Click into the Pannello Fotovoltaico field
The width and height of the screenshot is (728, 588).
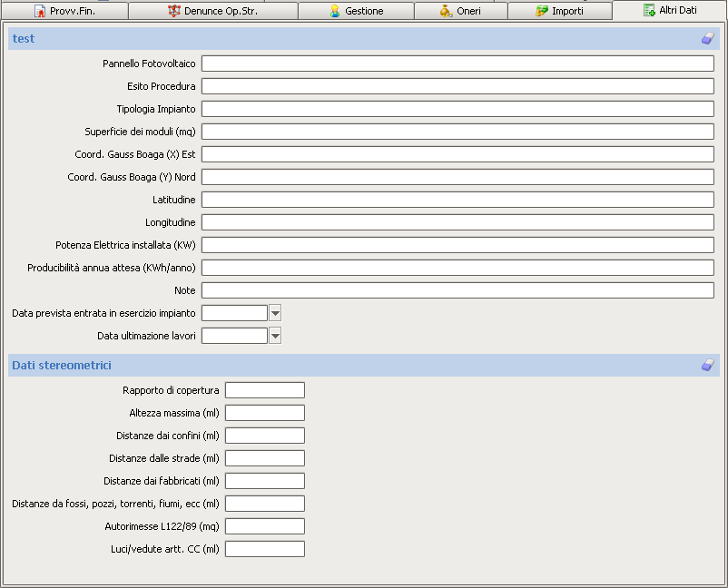click(457, 64)
